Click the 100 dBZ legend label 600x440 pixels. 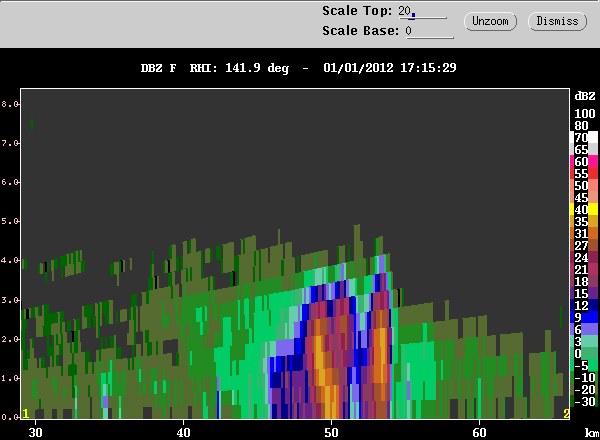(585, 114)
